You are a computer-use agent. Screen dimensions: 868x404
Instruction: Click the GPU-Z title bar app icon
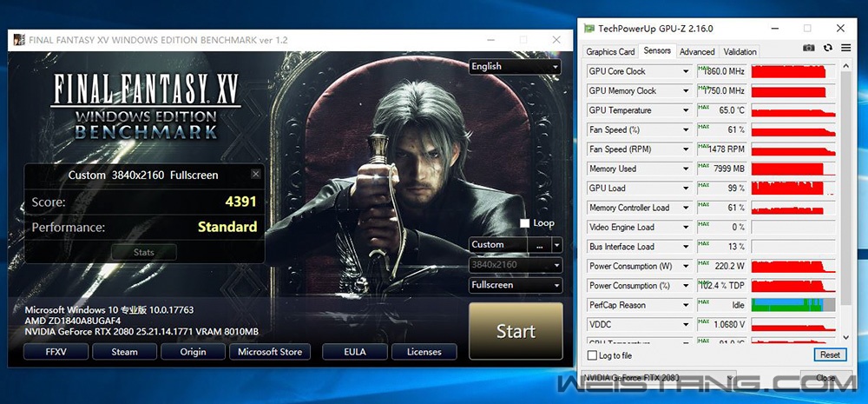coord(590,29)
